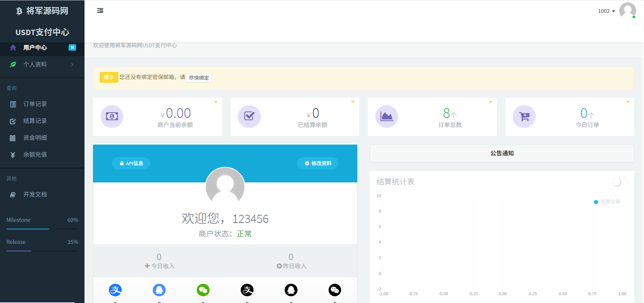
Task: Click the blue N badge on 用户中心
Action: coord(72,48)
